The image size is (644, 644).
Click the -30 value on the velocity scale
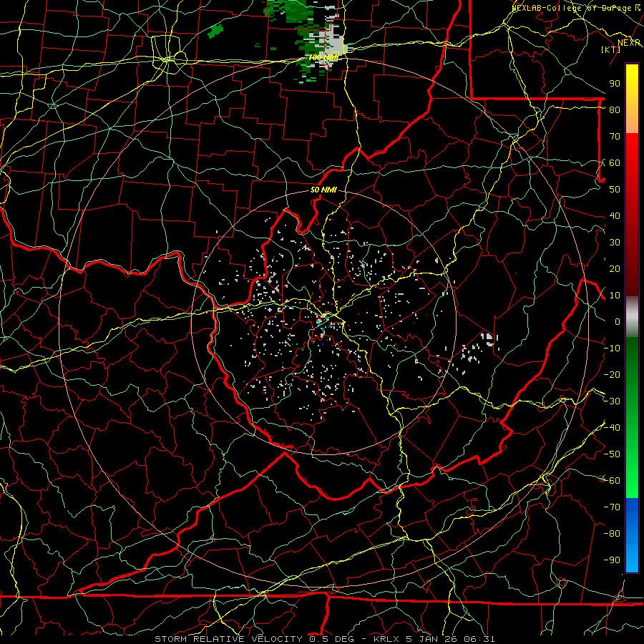point(612,401)
